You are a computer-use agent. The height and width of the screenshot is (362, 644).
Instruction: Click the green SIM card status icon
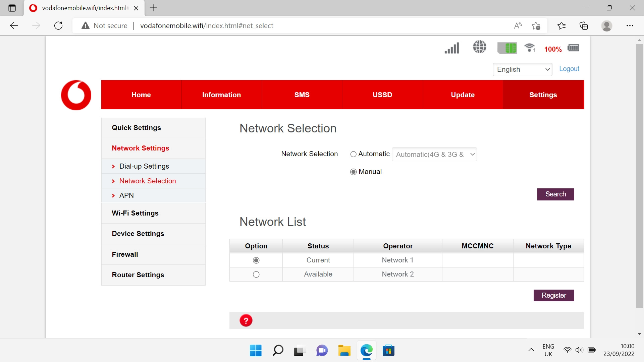click(507, 48)
